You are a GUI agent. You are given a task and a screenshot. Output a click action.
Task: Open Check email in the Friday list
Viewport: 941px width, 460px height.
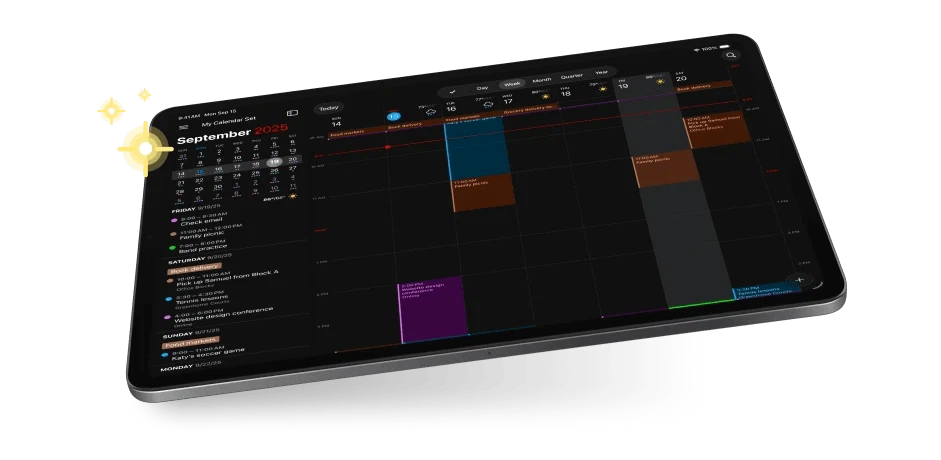coord(202,220)
